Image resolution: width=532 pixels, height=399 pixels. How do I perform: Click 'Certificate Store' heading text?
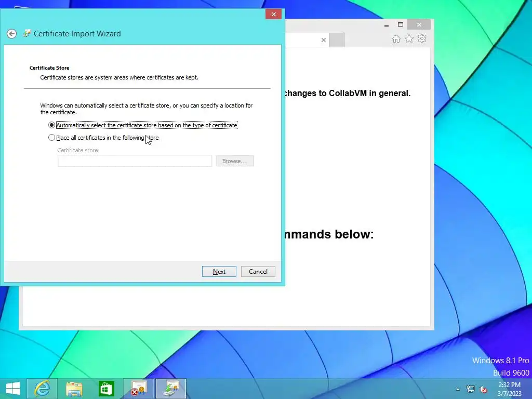click(49, 68)
